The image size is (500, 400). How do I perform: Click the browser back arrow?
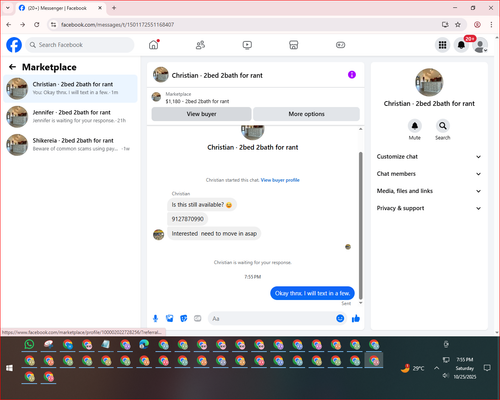point(9,25)
